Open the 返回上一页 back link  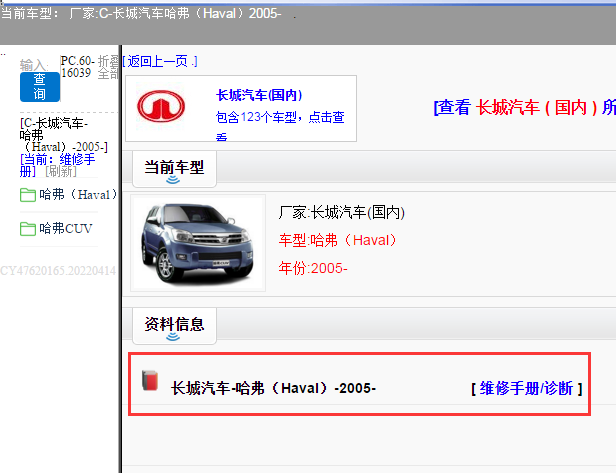pyautogui.click(x=160, y=61)
